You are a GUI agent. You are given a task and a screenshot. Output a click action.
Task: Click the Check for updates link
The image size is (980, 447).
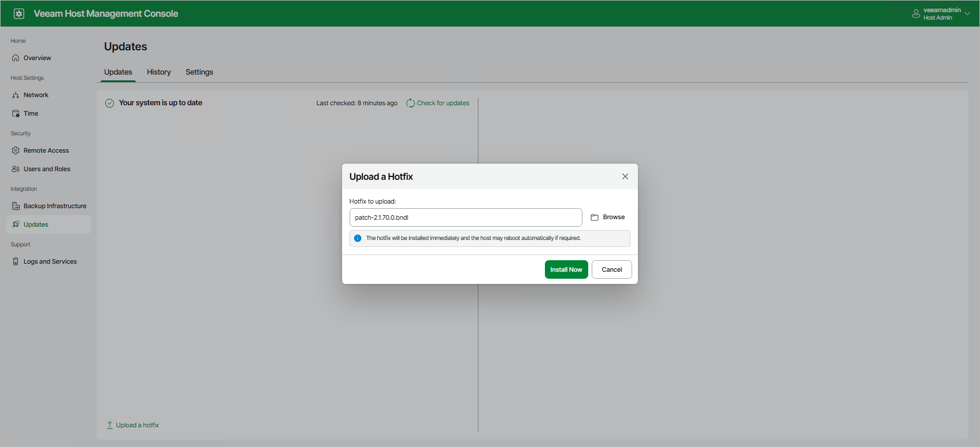[443, 103]
